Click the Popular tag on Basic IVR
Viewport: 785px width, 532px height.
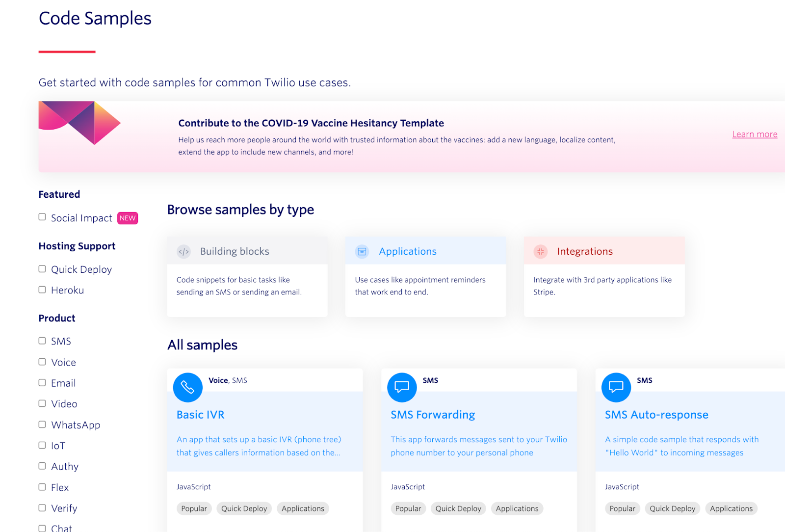(194, 508)
